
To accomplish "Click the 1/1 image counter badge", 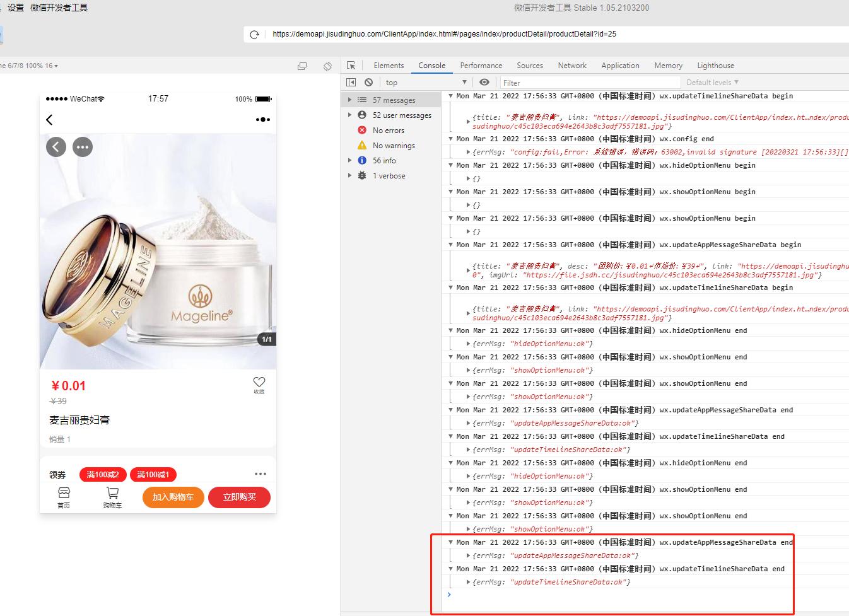I will (x=267, y=339).
